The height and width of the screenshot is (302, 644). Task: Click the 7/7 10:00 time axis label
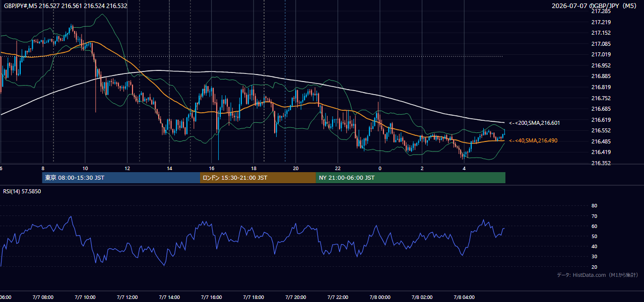coord(85,297)
